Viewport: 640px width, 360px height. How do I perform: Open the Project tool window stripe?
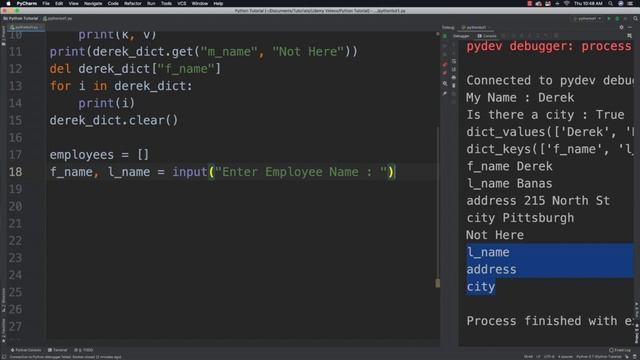(x=3, y=37)
